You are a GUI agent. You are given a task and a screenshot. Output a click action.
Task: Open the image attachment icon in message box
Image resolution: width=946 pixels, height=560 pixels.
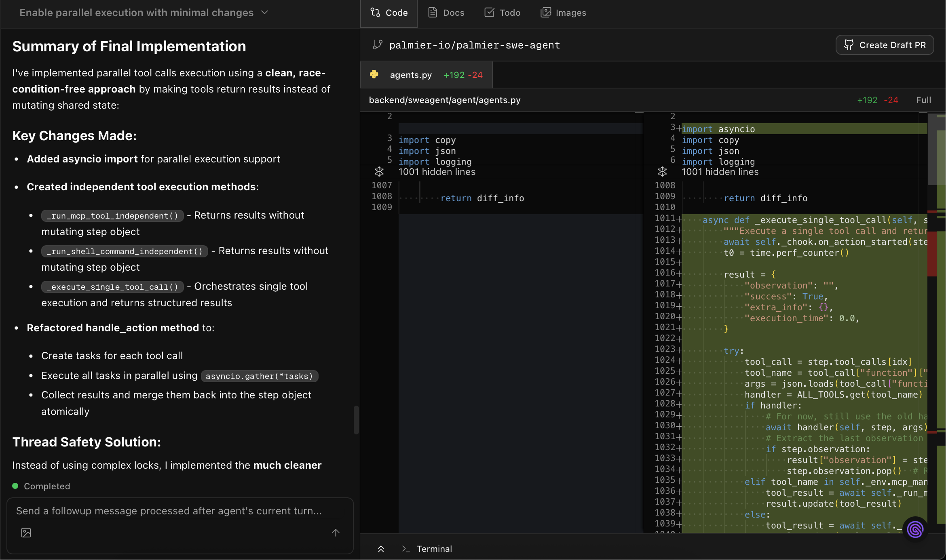(x=25, y=533)
